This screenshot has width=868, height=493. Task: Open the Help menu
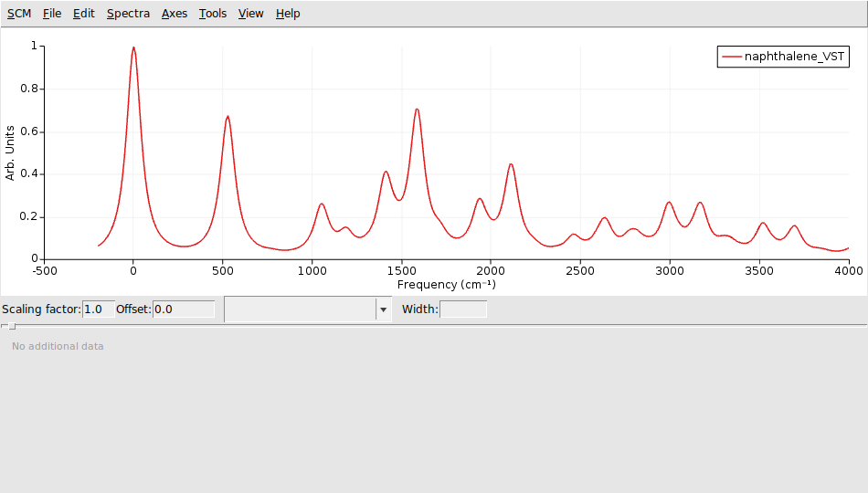pyautogui.click(x=288, y=14)
